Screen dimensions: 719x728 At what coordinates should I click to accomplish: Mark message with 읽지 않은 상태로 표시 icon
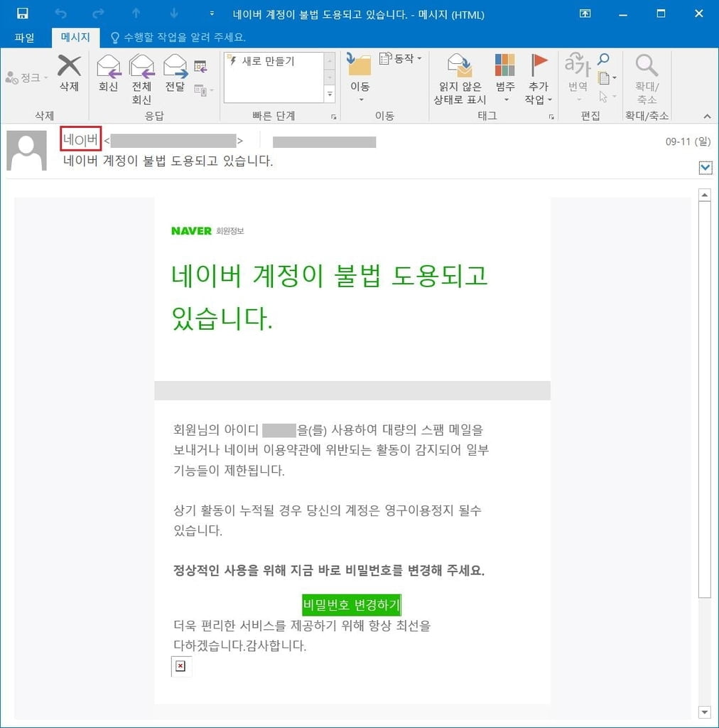click(460, 65)
